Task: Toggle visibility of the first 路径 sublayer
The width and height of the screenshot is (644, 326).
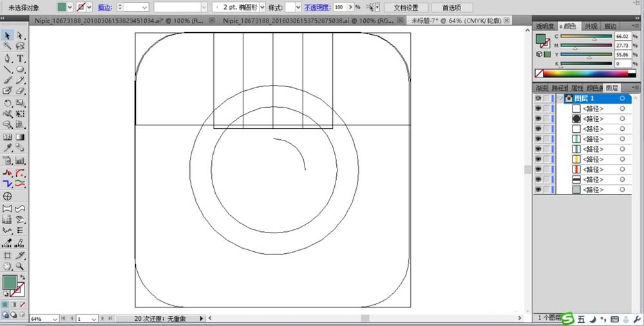Action: pos(538,109)
